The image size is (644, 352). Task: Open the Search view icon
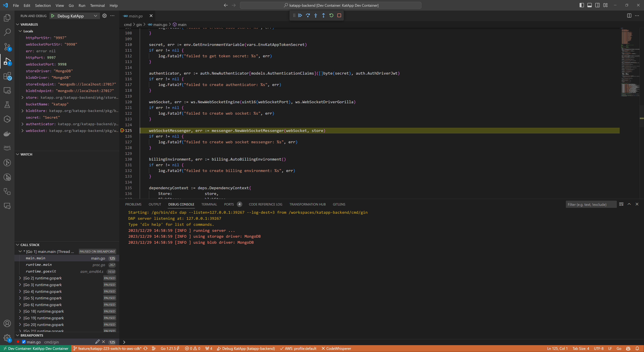click(7, 32)
